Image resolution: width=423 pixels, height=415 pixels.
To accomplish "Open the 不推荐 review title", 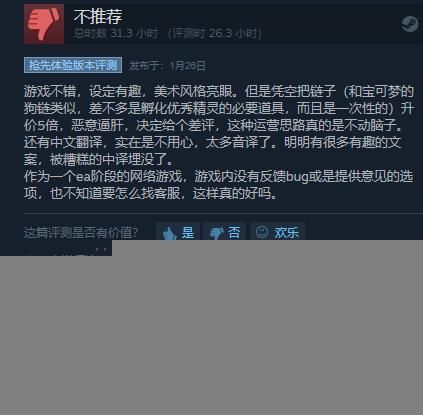I will [x=98, y=16].
